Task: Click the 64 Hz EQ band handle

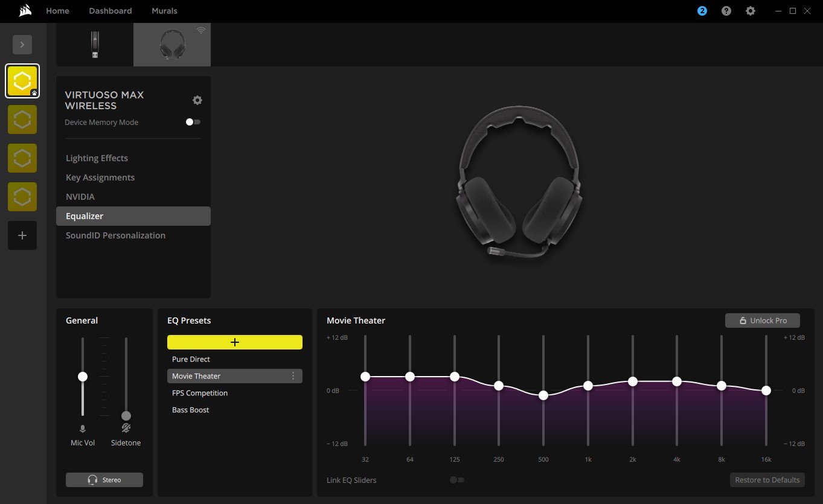Action: [410, 377]
